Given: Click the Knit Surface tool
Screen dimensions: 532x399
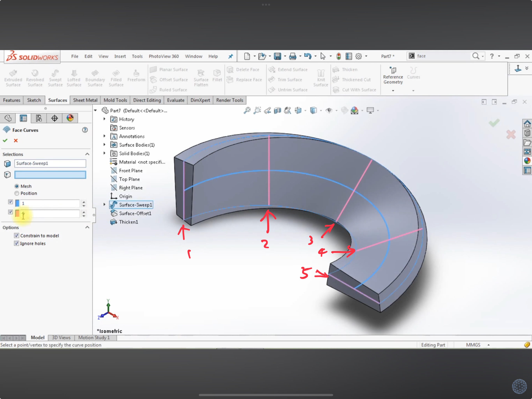Looking at the screenshot, I should (x=321, y=77).
